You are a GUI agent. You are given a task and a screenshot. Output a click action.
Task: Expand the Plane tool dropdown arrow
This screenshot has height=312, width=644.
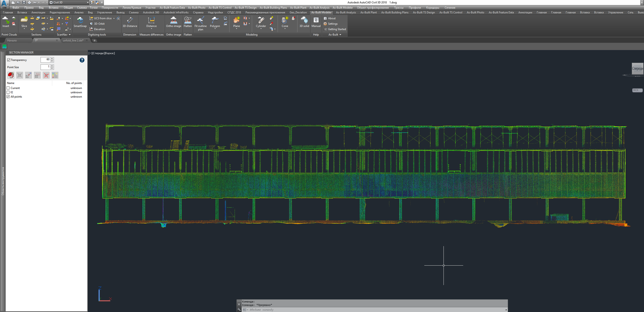point(237,29)
